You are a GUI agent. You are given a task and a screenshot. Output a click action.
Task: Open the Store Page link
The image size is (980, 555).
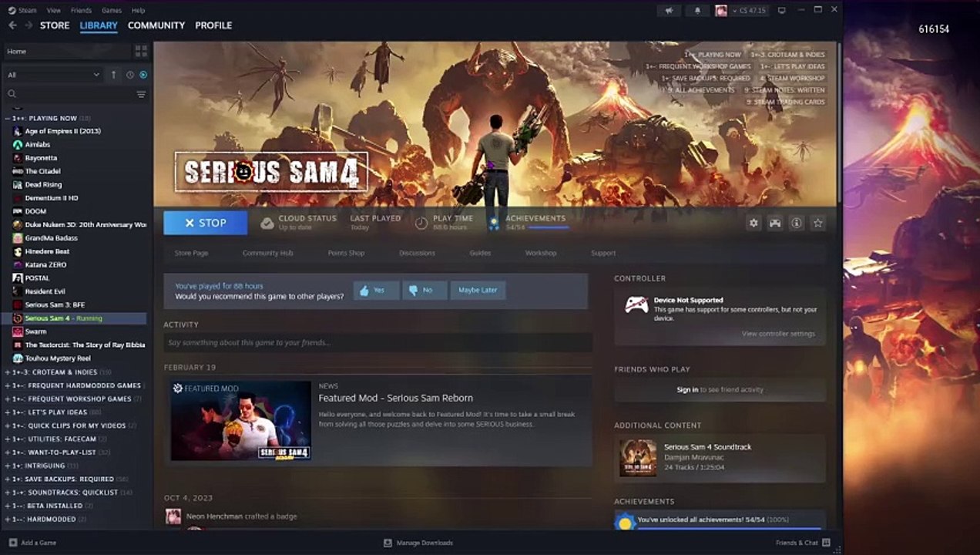pyautogui.click(x=191, y=253)
